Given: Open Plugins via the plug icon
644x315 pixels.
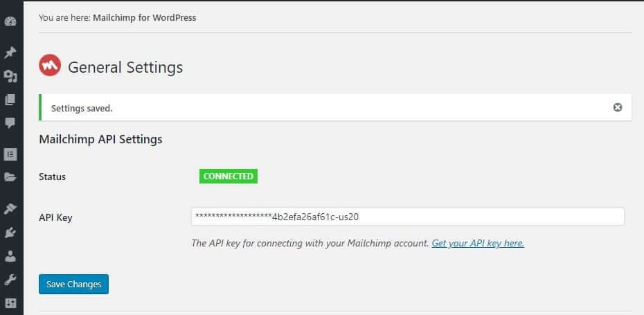Looking at the screenshot, I should [x=10, y=233].
